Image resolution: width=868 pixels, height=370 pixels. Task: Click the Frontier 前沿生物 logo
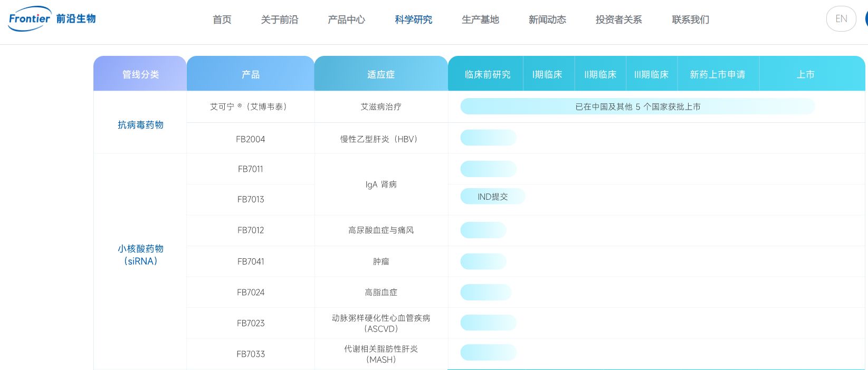52,19
